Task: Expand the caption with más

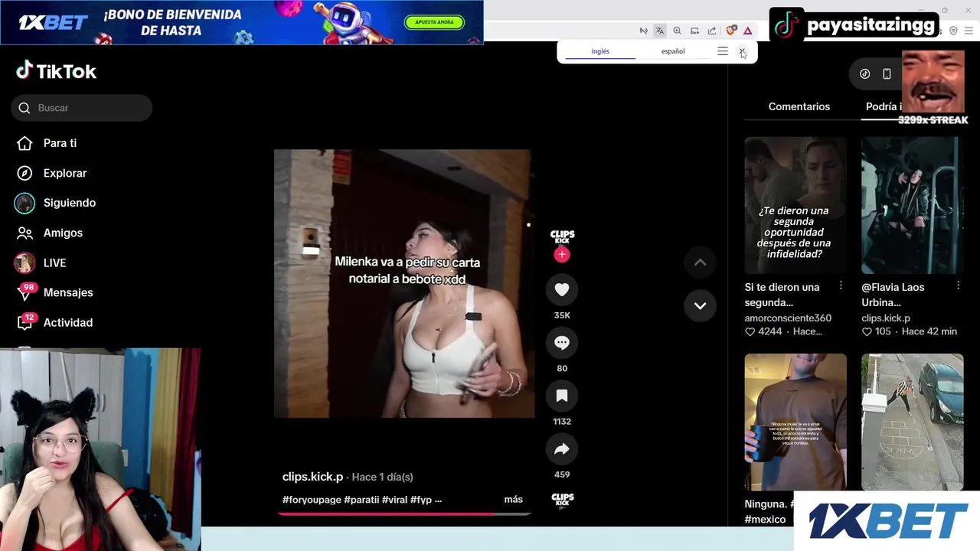Action: tap(514, 500)
